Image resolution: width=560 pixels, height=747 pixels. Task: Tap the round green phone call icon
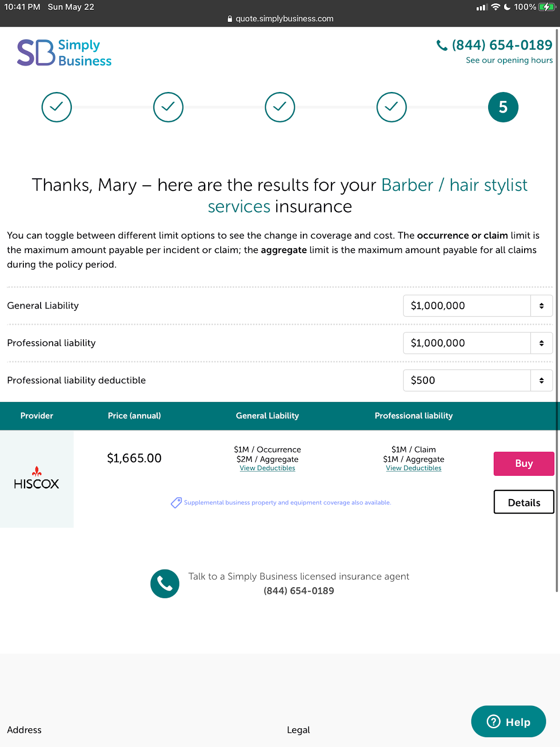165,584
